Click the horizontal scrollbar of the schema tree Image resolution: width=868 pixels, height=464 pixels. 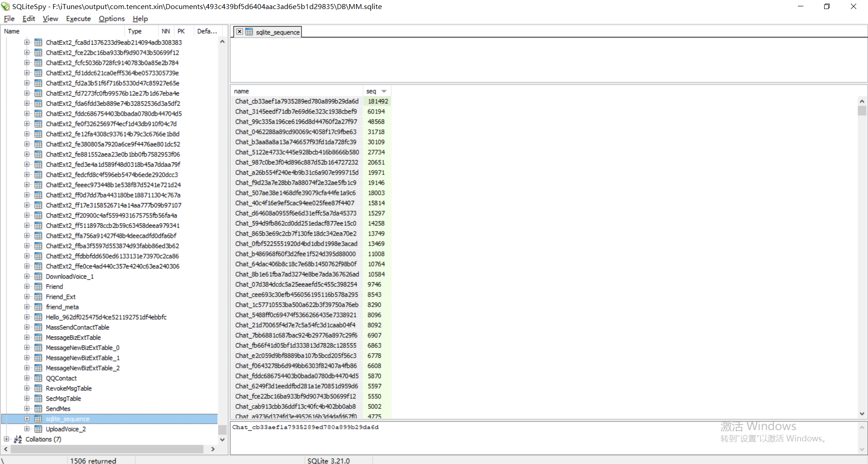point(107,449)
